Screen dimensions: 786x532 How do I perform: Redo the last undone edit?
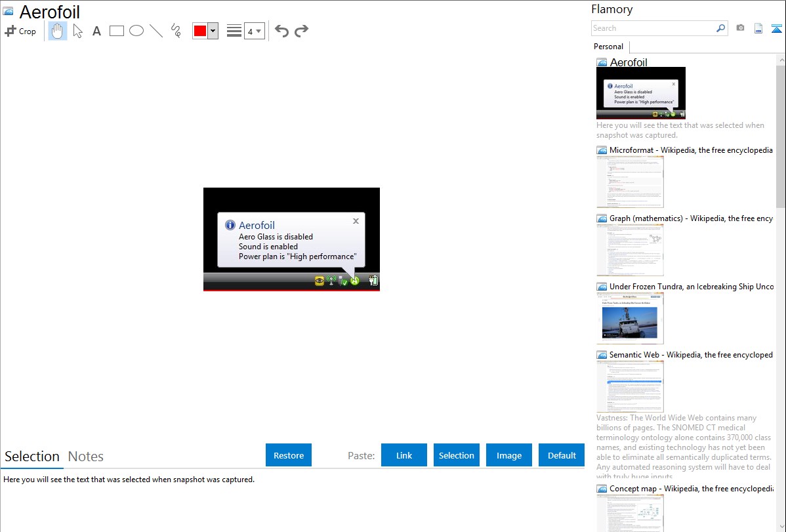(301, 31)
